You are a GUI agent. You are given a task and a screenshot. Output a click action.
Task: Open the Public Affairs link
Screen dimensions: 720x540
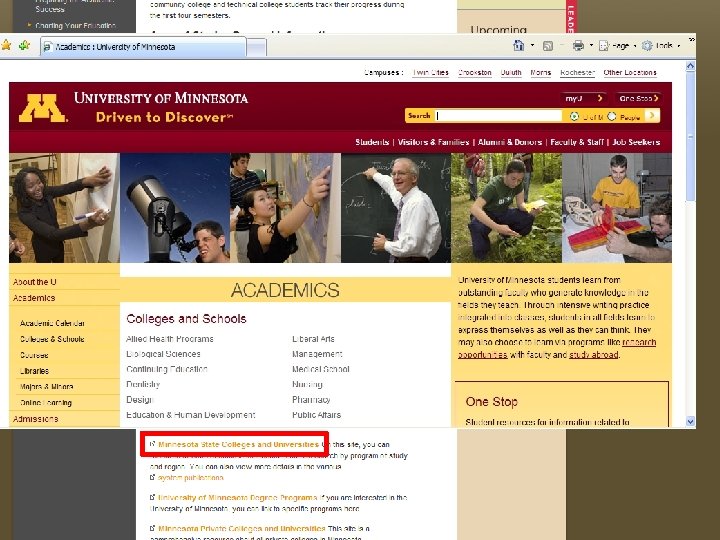pyautogui.click(x=317, y=415)
